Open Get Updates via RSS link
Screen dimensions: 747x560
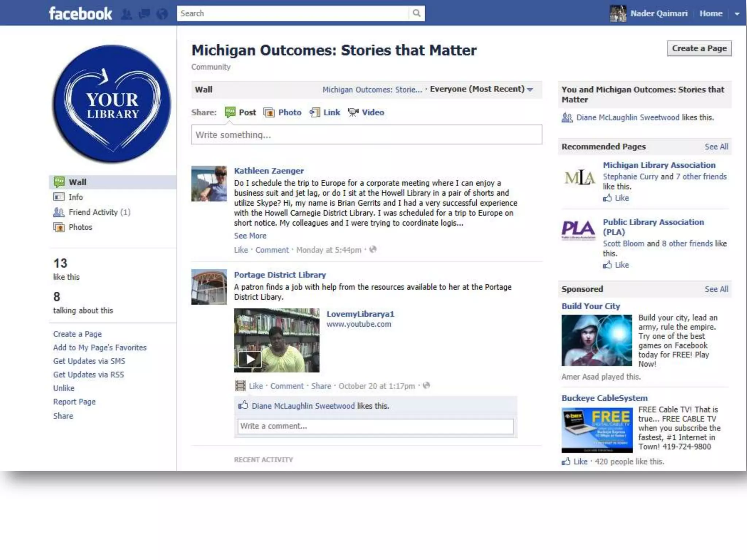(89, 374)
